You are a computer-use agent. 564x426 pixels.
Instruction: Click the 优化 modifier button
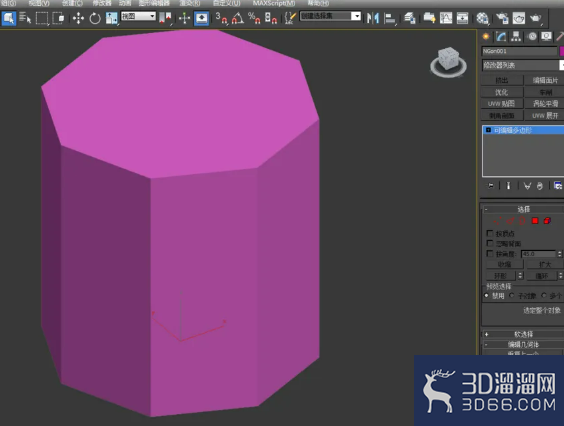(502, 92)
